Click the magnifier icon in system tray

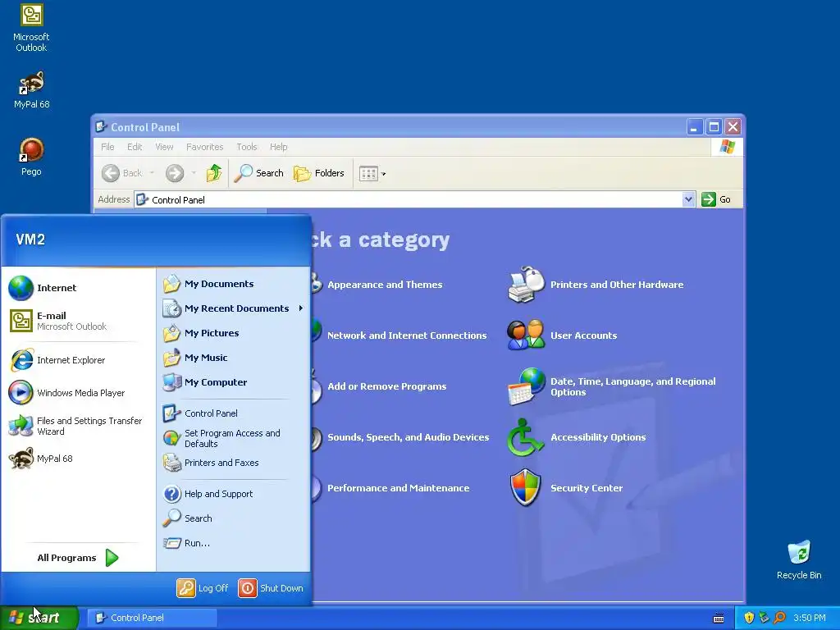[x=779, y=619]
